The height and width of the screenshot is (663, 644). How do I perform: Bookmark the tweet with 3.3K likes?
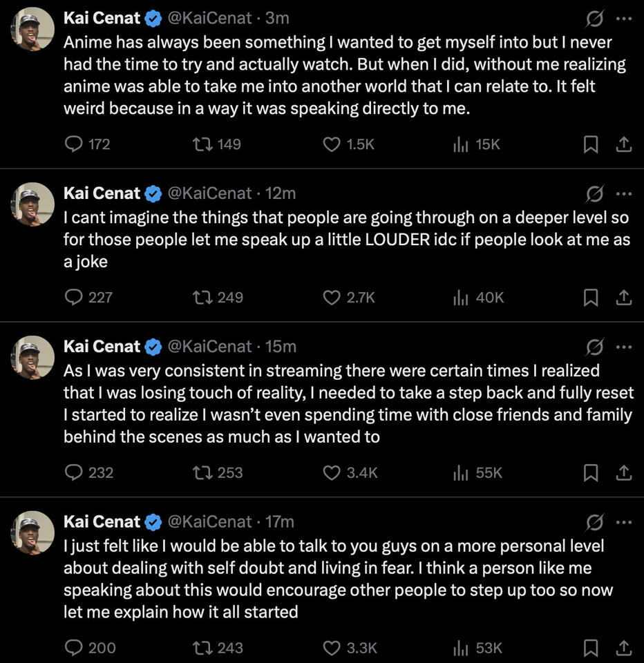coord(591,648)
